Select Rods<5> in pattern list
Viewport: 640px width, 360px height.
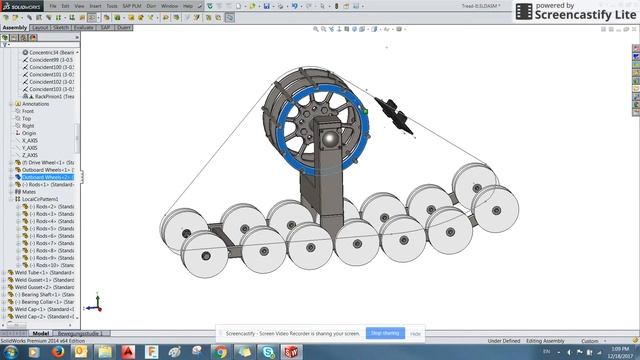48,229
